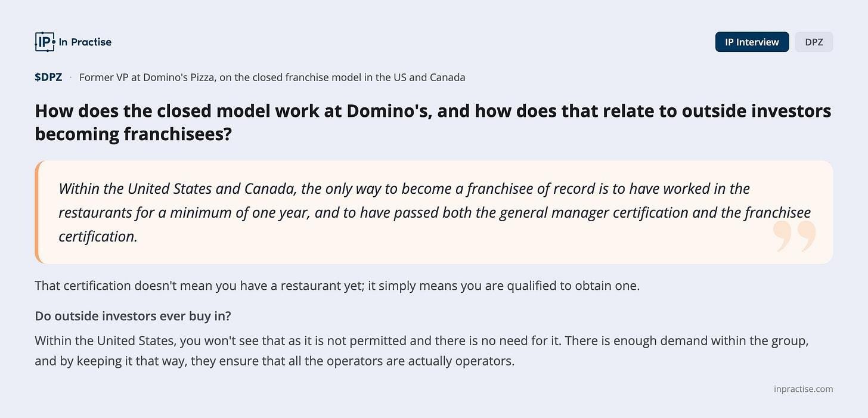Screen dimensions: 868x418
Task: Click the orange left border of quote
Action: click(37, 212)
